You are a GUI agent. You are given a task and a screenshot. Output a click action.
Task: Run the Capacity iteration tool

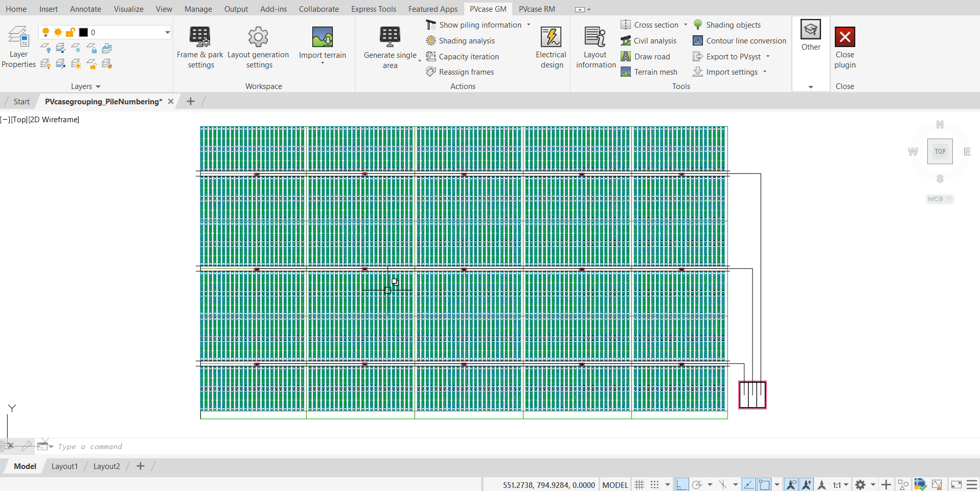click(x=468, y=57)
